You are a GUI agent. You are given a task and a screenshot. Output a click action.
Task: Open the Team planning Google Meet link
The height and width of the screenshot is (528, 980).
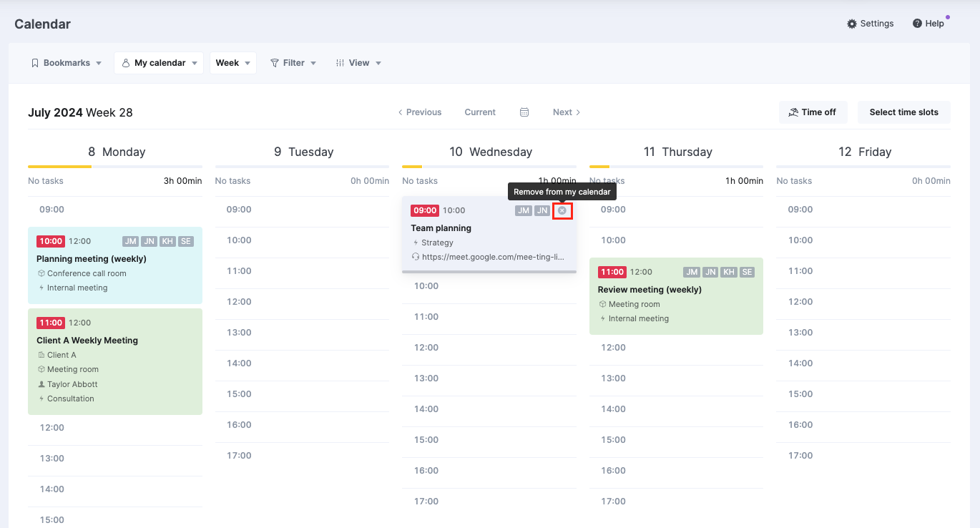pyautogui.click(x=493, y=257)
